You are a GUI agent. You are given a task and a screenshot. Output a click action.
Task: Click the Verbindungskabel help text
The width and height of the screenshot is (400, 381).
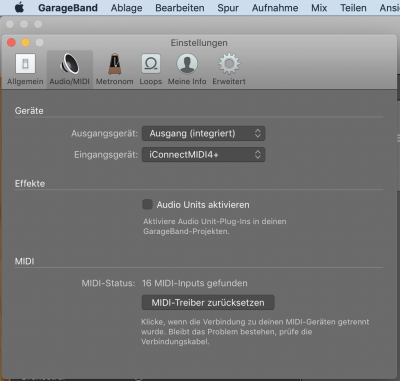coord(255,332)
